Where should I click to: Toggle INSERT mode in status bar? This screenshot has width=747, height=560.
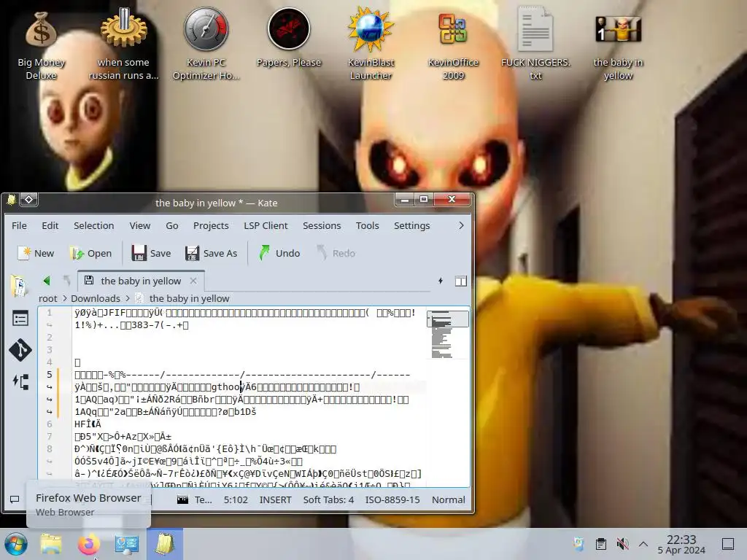click(275, 499)
